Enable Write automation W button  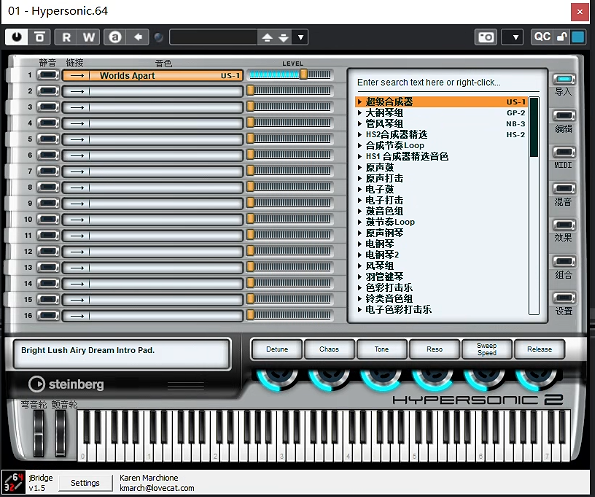[x=89, y=37]
